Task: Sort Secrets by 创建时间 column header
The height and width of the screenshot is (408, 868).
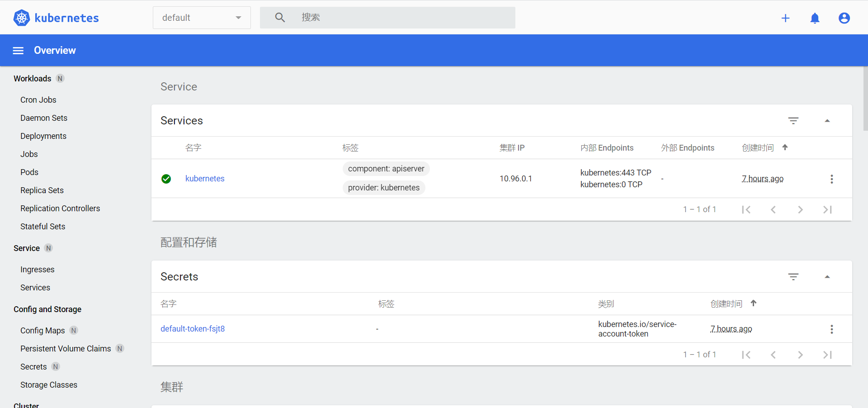Action: [726, 304]
